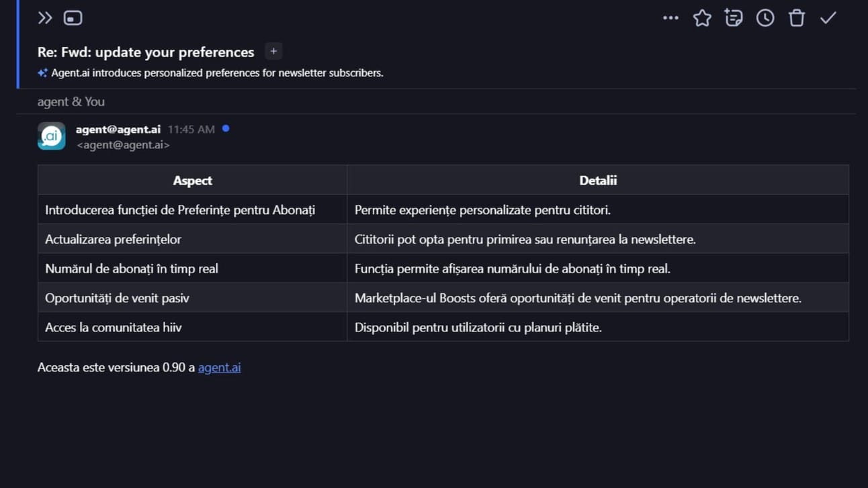Toggle the reading pane layout icon
868x488 pixels.
pyautogui.click(x=73, y=18)
